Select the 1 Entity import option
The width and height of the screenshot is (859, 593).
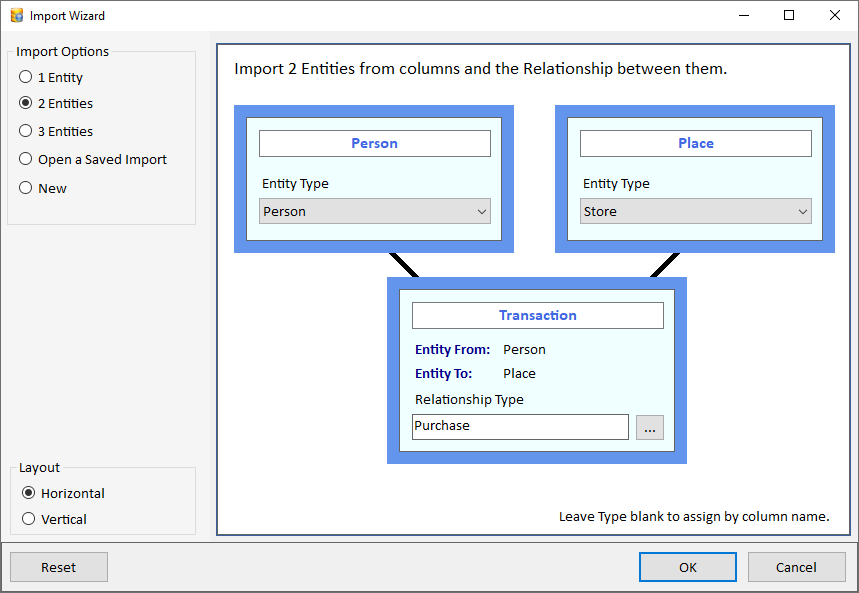26,77
